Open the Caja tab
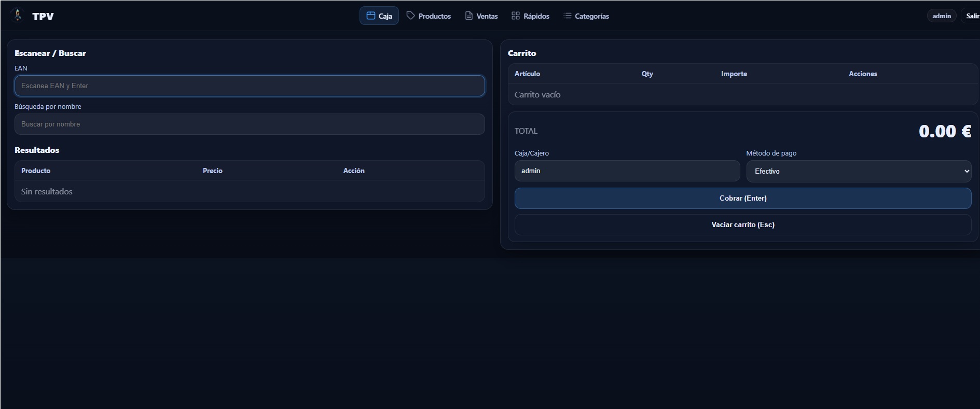This screenshot has width=980, height=409. pos(379,16)
